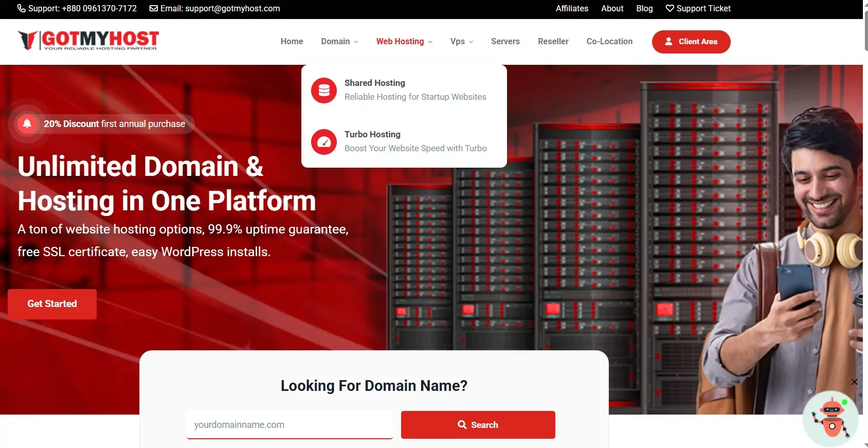
Task: Click the Shared Hosting database icon
Action: point(324,91)
